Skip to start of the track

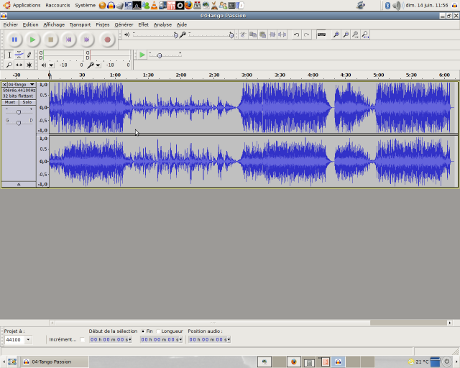click(x=69, y=40)
